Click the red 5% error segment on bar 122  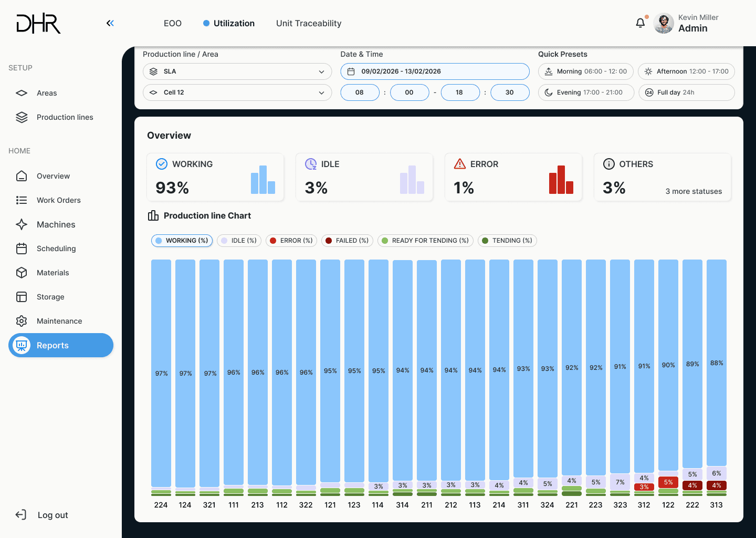pos(668,482)
